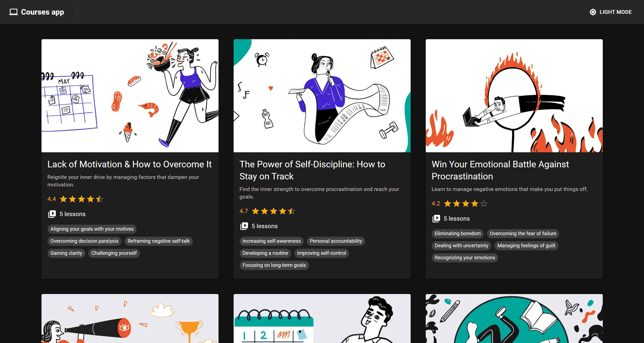644x343 pixels.
Task: Select the 'Eliminating boredom' tag
Action: click(x=457, y=233)
